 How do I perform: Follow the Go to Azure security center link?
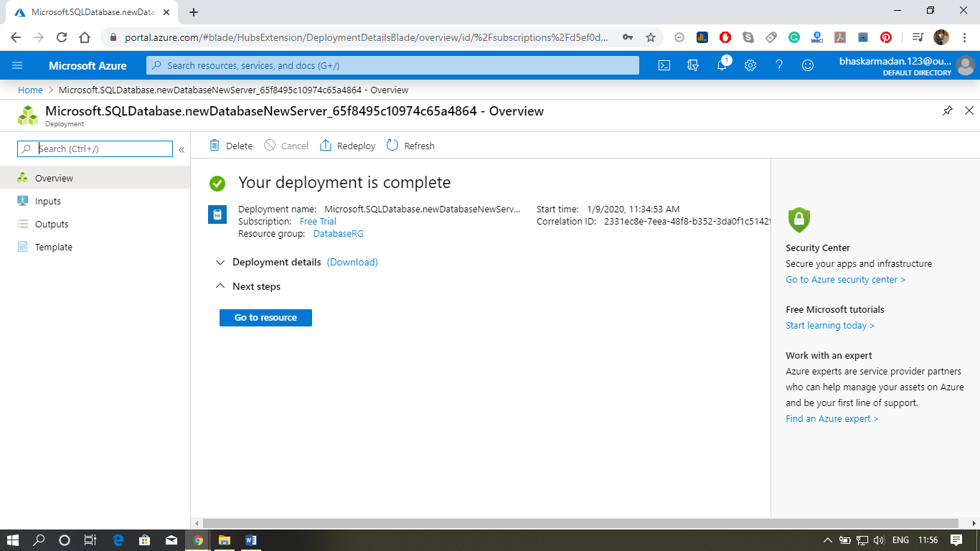click(845, 280)
